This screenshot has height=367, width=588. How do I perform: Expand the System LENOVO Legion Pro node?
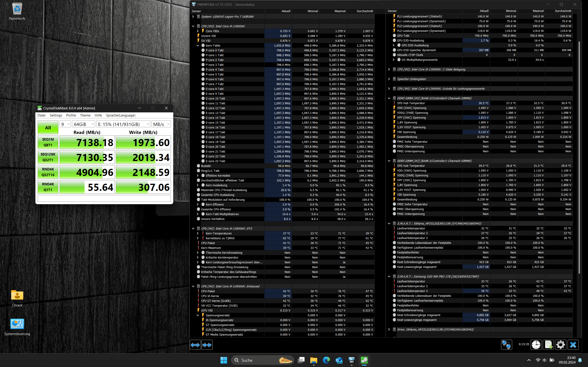pos(193,17)
